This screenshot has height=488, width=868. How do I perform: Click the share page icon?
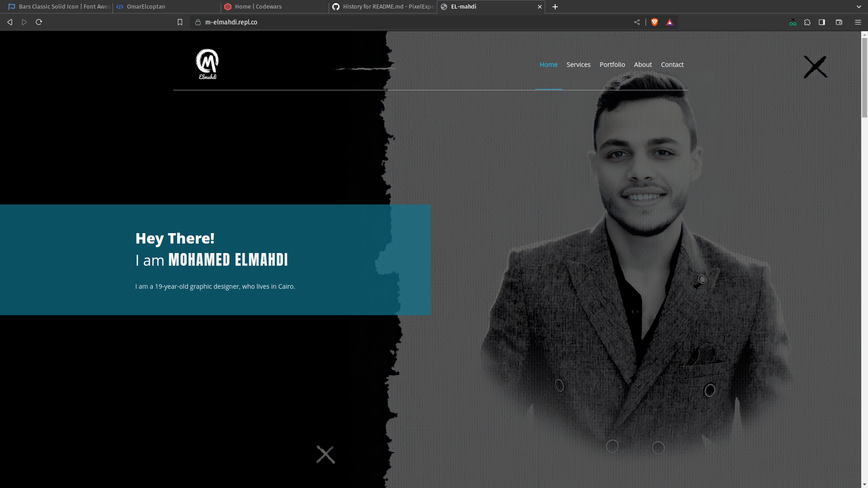point(637,22)
